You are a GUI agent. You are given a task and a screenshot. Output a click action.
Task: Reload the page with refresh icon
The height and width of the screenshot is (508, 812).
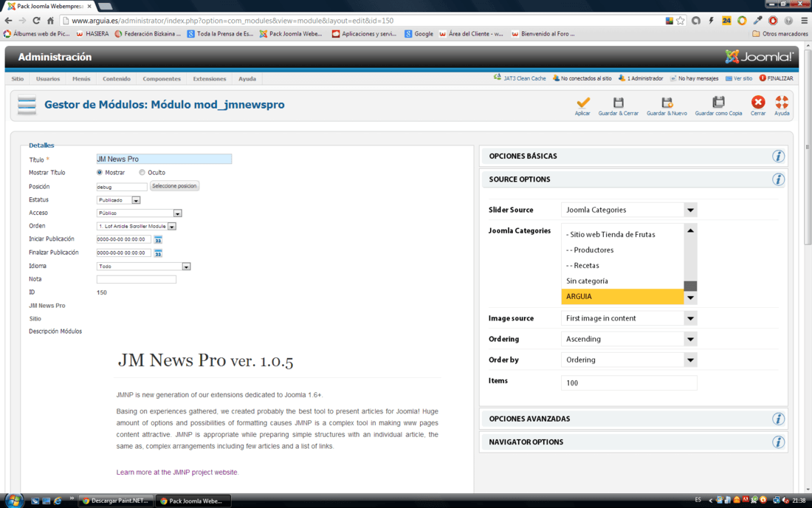36,21
